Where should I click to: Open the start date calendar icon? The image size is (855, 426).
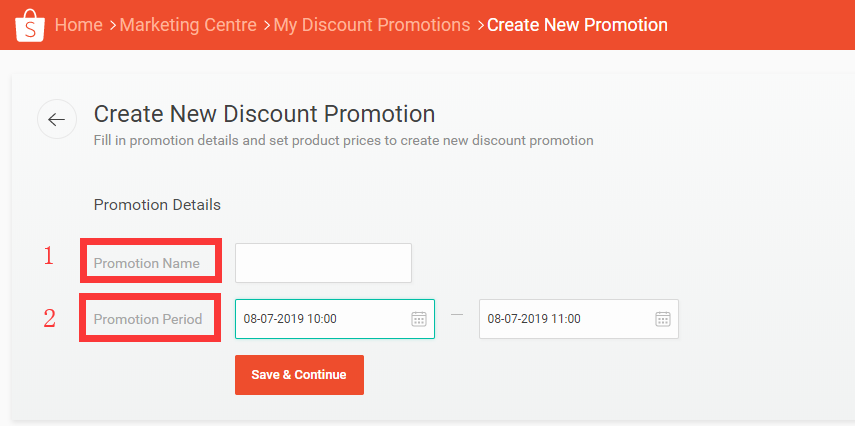pos(419,319)
